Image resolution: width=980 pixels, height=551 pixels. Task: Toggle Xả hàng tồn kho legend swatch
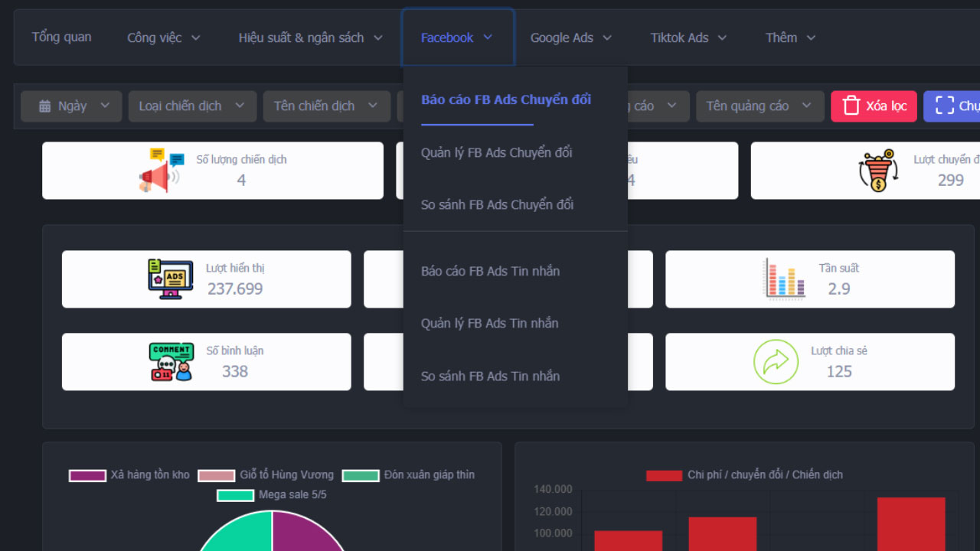click(87, 475)
